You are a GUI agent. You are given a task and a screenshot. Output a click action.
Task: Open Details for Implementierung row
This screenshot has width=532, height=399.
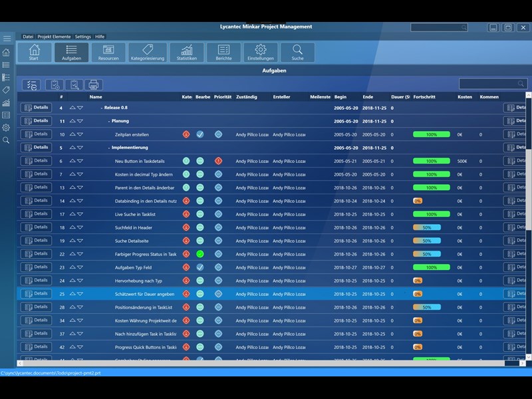[x=36, y=147]
